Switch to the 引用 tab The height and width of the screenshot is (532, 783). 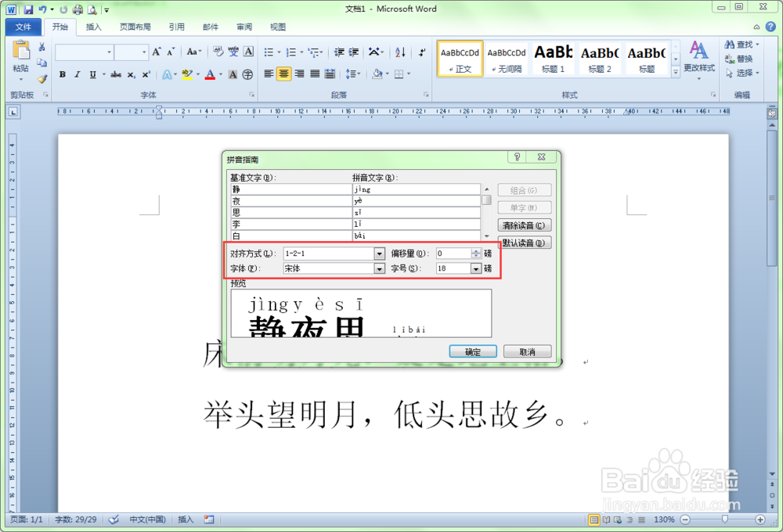click(x=177, y=27)
